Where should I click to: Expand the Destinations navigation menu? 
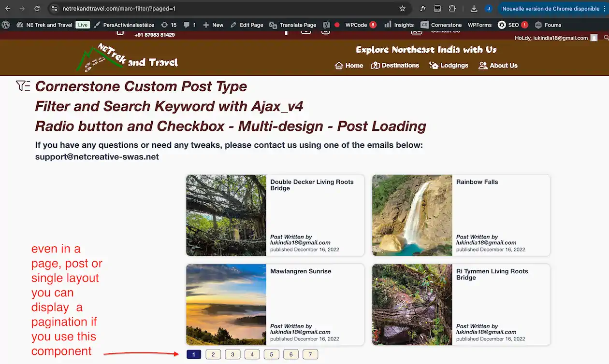click(x=395, y=66)
